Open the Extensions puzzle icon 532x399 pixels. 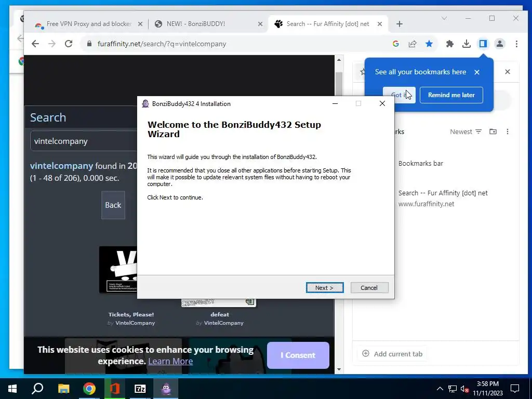449,44
